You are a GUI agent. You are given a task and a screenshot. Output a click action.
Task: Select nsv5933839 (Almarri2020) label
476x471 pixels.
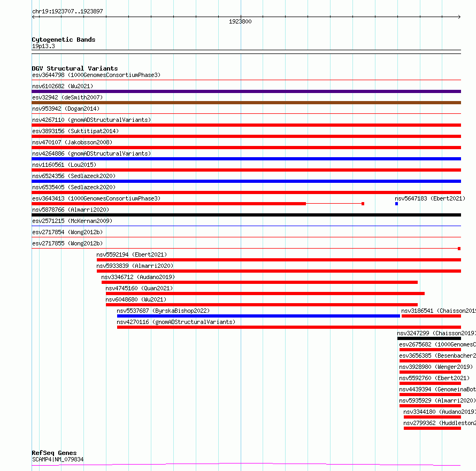(x=135, y=266)
